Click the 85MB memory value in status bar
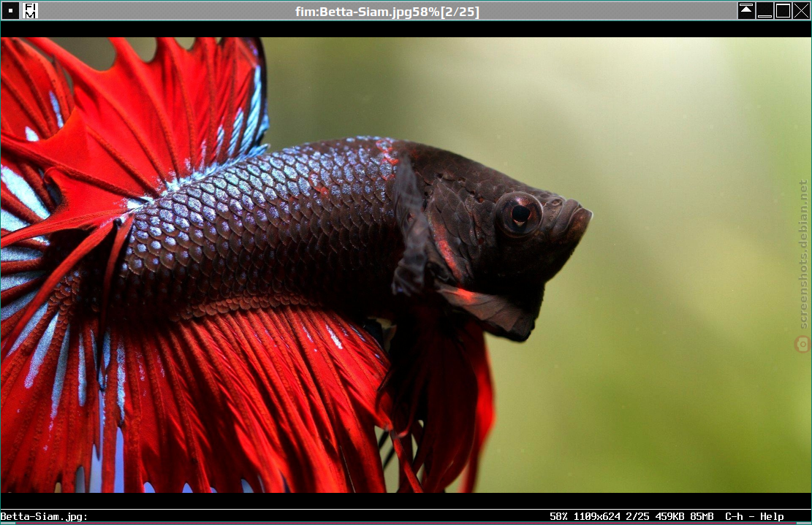Viewport: 812px width, 525px height. tap(702, 516)
